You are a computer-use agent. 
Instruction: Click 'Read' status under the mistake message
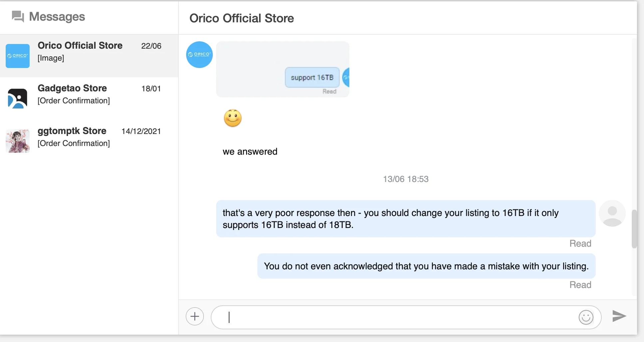tap(580, 285)
